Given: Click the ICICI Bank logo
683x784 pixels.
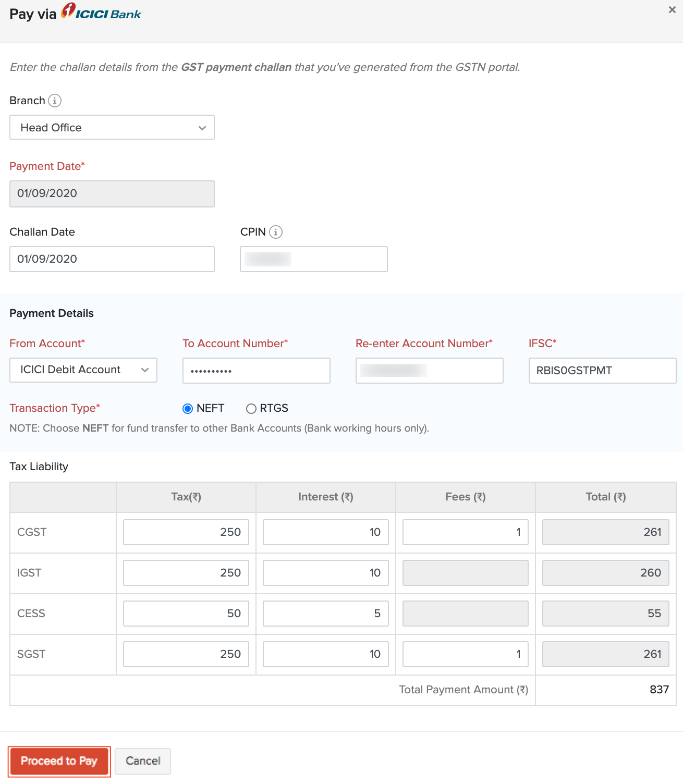Looking at the screenshot, I should coord(101,12).
